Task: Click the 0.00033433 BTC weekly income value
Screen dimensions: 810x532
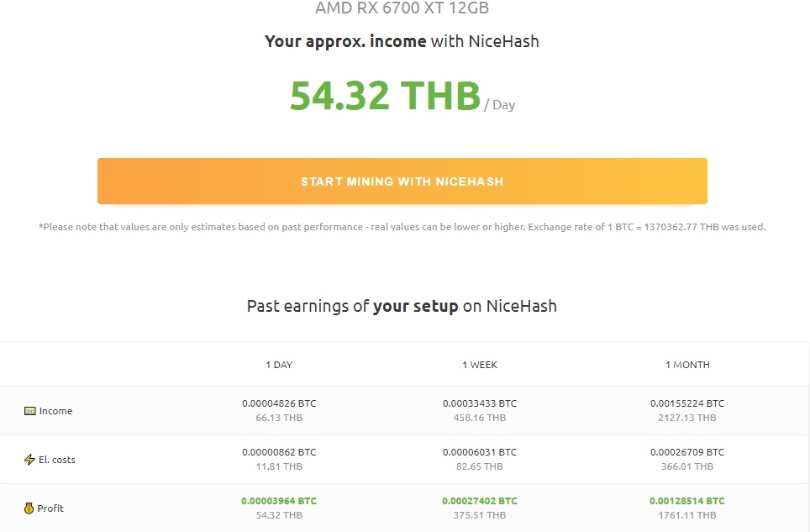Action: click(x=480, y=403)
